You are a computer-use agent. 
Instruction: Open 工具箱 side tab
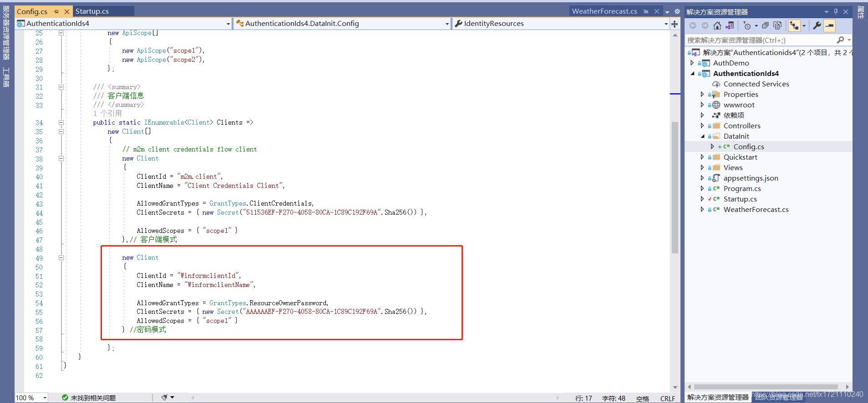(x=6, y=77)
